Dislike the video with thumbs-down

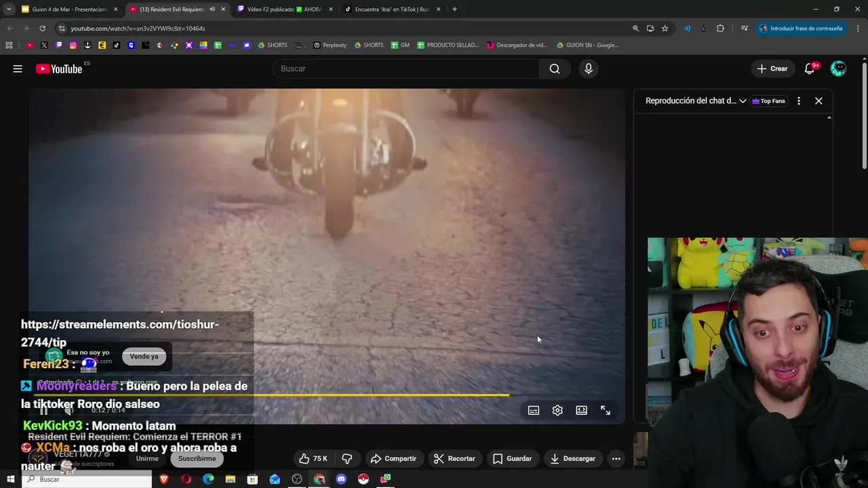click(347, 459)
